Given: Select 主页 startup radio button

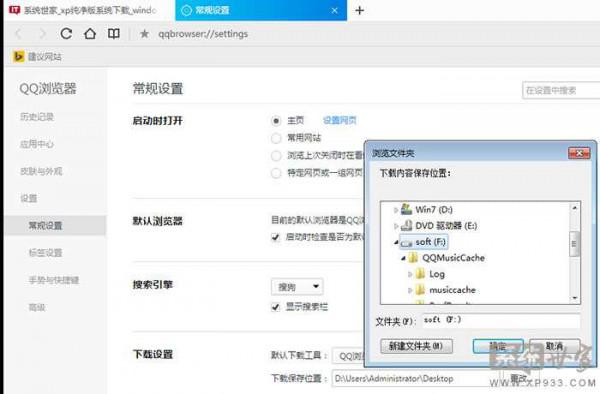Looking at the screenshot, I should tap(276, 121).
